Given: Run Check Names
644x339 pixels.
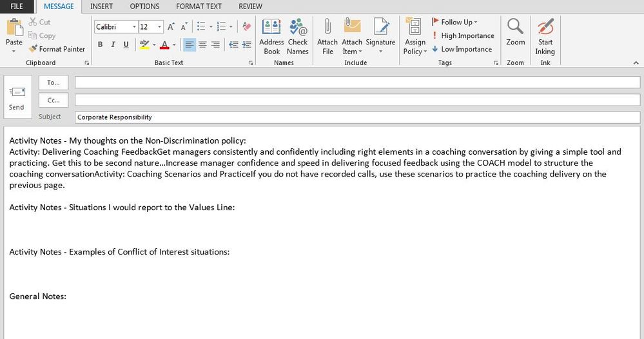Looking at the screenshot, I should [x=298, y=37].
